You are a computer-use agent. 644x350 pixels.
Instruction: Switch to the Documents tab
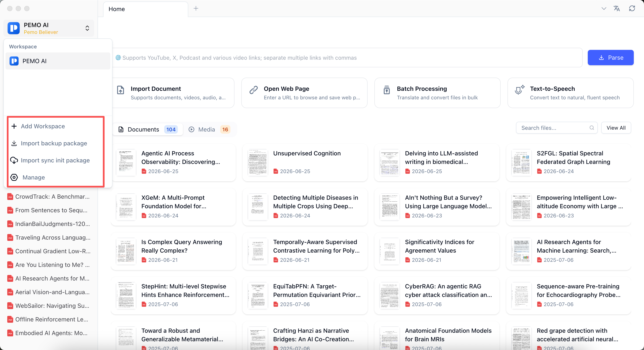[x=148, y=129]
